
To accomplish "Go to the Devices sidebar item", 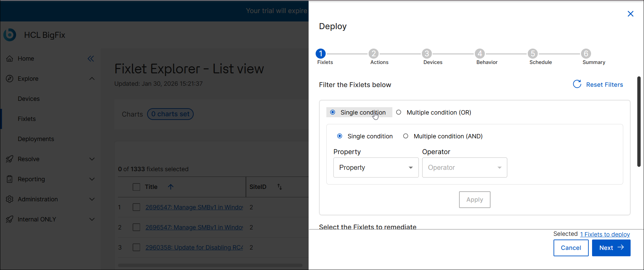I will tap(29, 99).
